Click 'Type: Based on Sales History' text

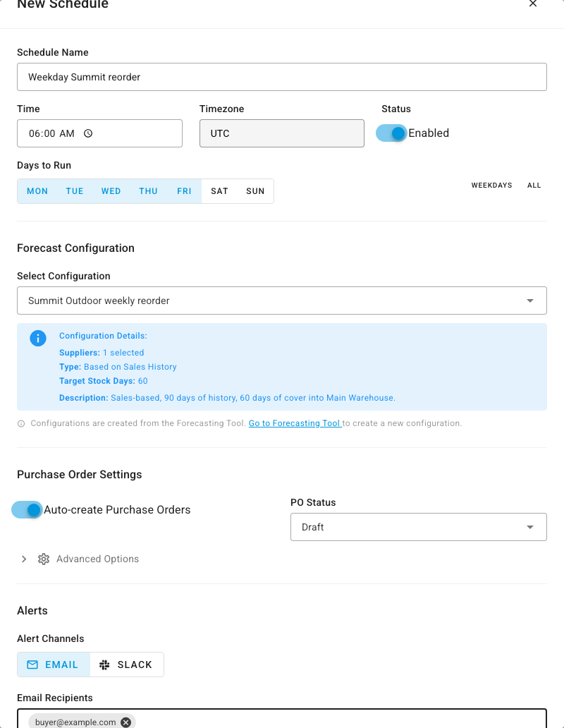[x=118, y=367]
